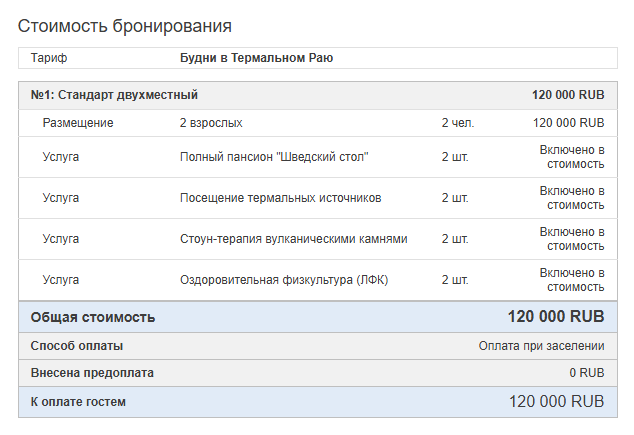Click the amount 120 000 RUB in К оплате гостем row

pos(556,402)
